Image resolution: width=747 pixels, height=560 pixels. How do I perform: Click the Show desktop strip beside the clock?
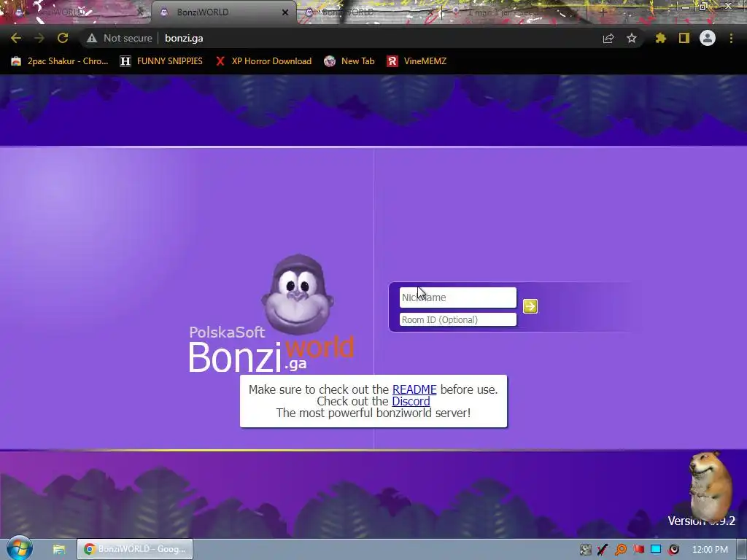(x=742, y=550)
